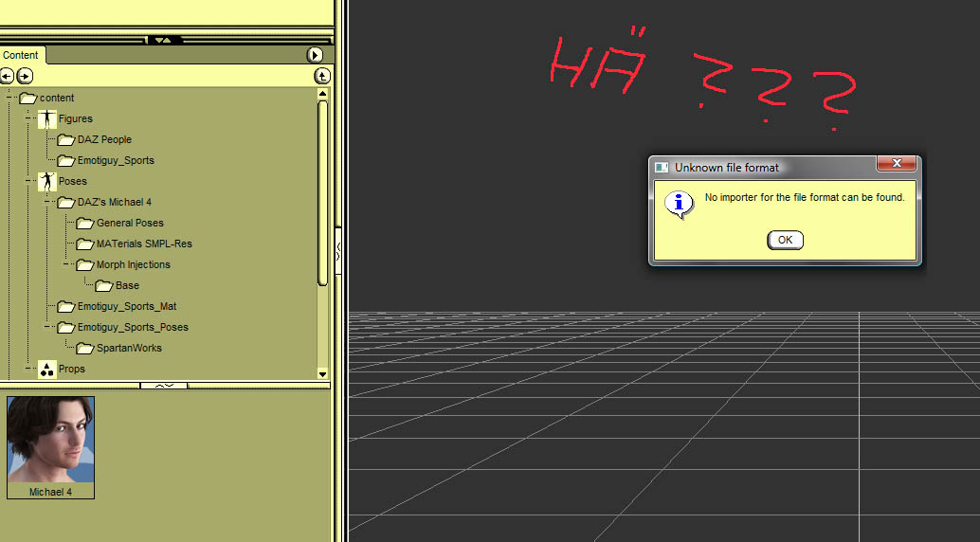Screen dimensions: 980x542
Task: Click the Figures label in tree
Action: click(76, 118)
